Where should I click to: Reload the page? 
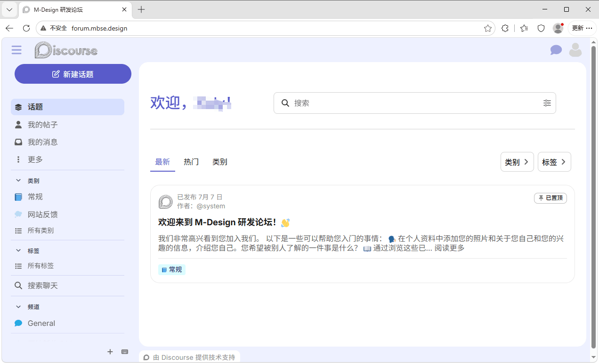pos(26,28)
